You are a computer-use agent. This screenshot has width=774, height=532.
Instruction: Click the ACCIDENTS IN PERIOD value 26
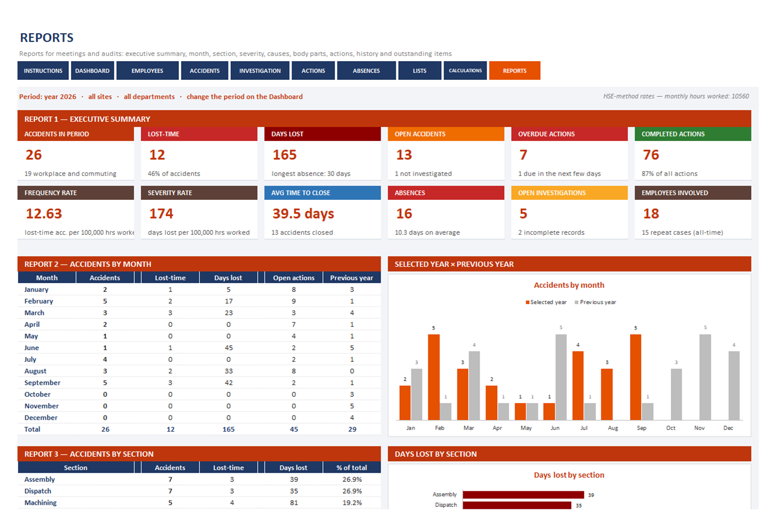34,155
